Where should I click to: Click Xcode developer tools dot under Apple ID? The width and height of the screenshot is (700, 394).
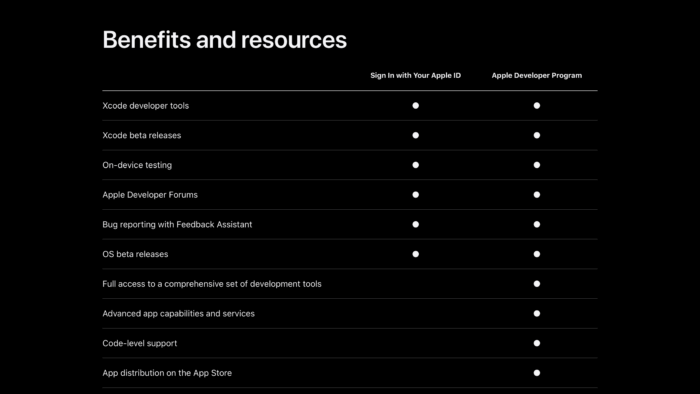click(416, 106)
